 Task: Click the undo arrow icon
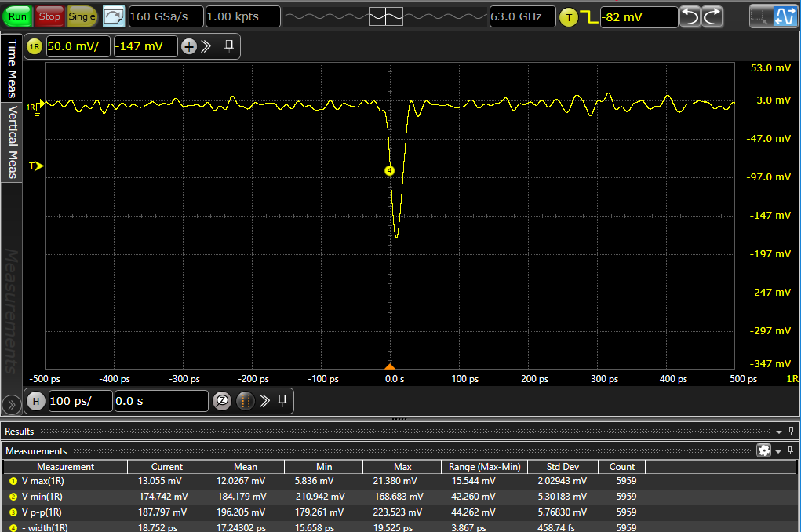coord(690,16)
